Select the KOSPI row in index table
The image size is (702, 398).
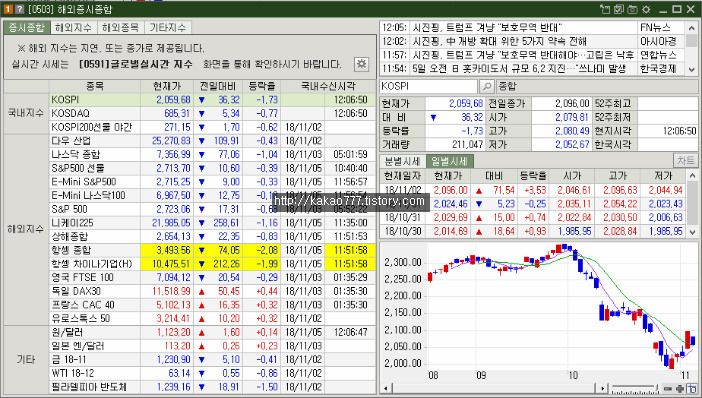(x=212, y=100)
